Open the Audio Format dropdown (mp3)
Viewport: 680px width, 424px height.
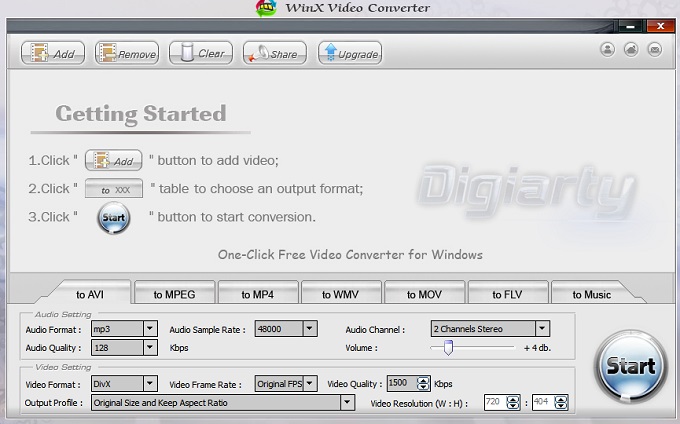[x=124, y=329]
